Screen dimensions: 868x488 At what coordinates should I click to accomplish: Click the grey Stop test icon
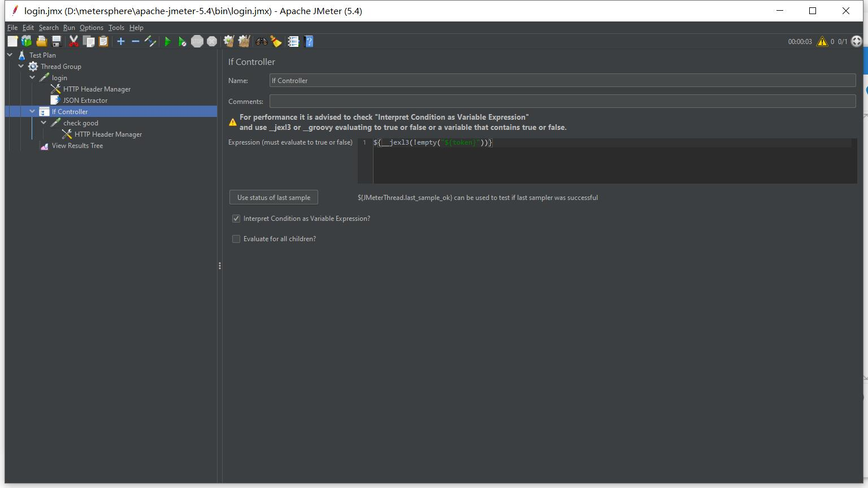(x=197, y=41)
